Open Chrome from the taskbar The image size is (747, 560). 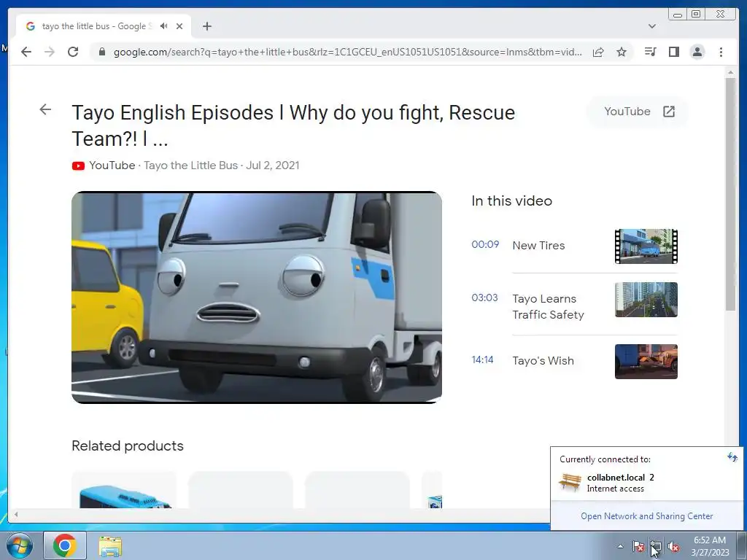(x=65, y=545)
